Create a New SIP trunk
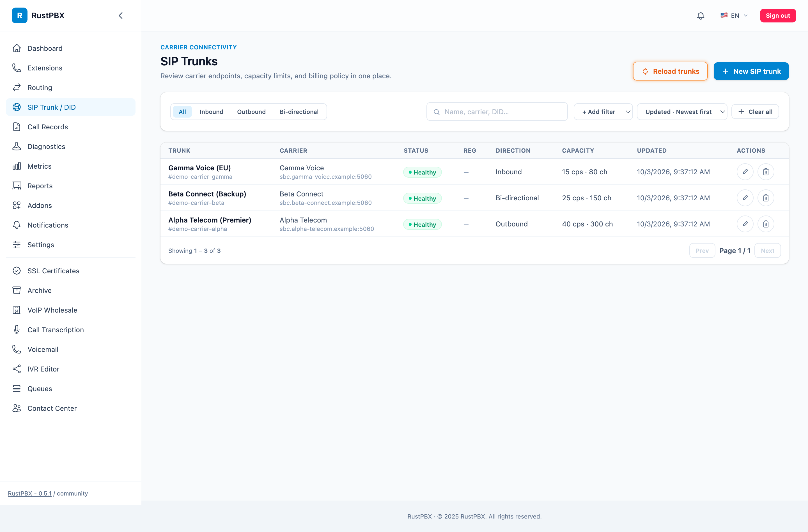 751,71
